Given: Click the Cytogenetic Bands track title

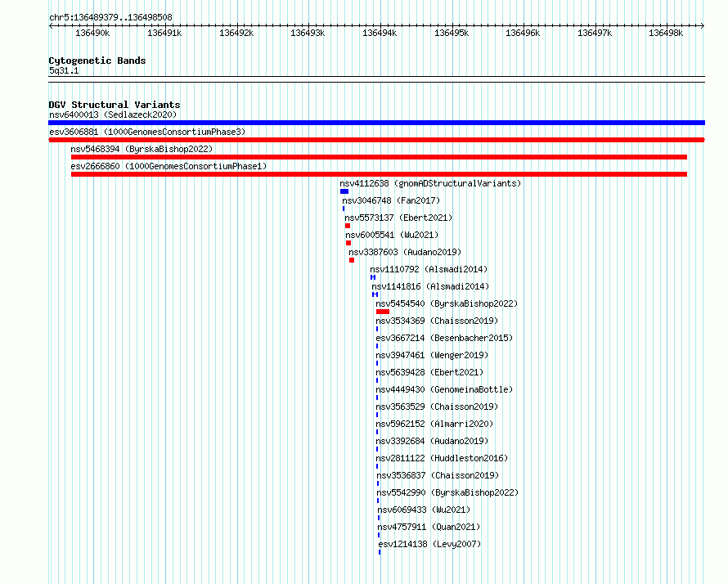Looking at the screenshot, I should coord(97,61).
